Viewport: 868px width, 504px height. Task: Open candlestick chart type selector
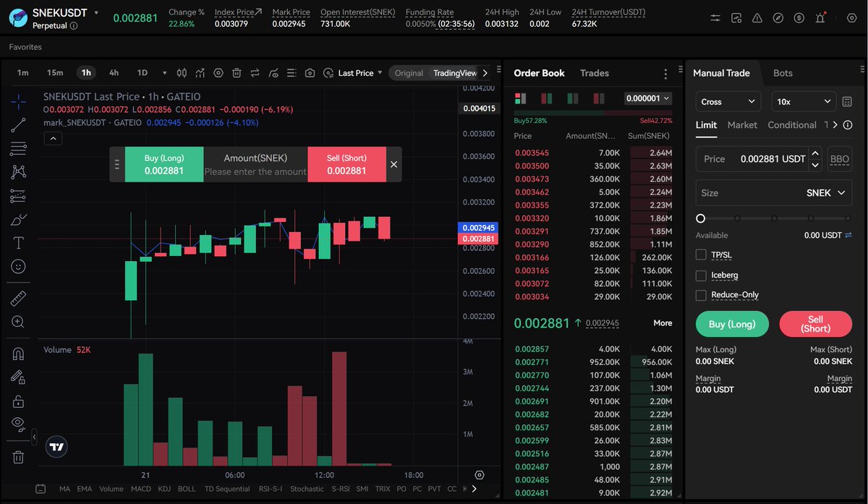click(x=182, y=73)
